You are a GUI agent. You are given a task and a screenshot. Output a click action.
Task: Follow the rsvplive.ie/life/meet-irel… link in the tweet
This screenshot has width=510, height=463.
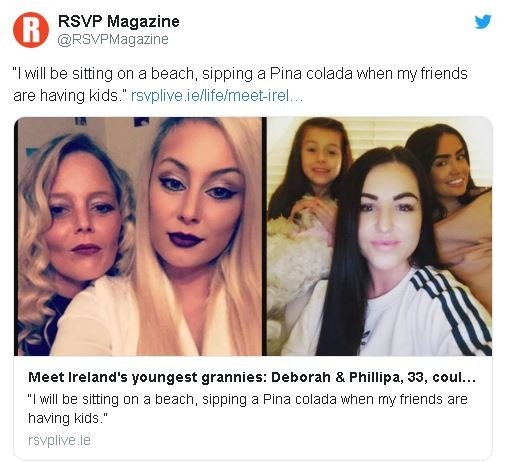[217, 96]
